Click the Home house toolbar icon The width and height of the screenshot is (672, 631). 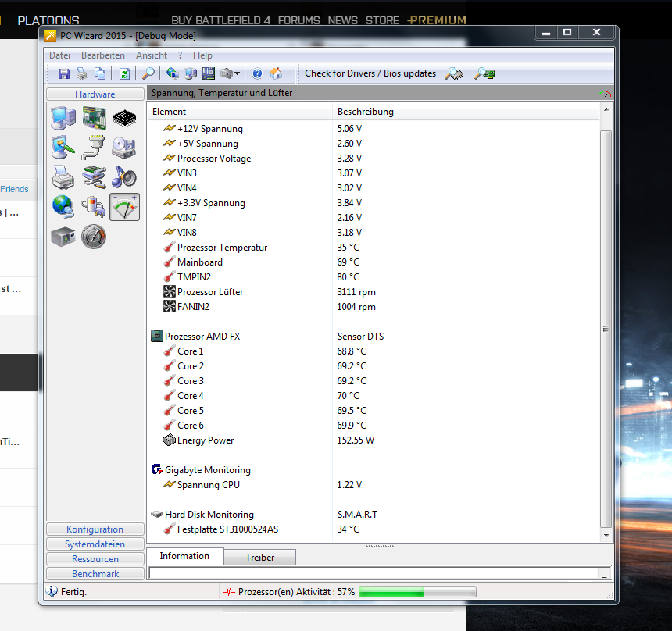[x=276, y=73]
